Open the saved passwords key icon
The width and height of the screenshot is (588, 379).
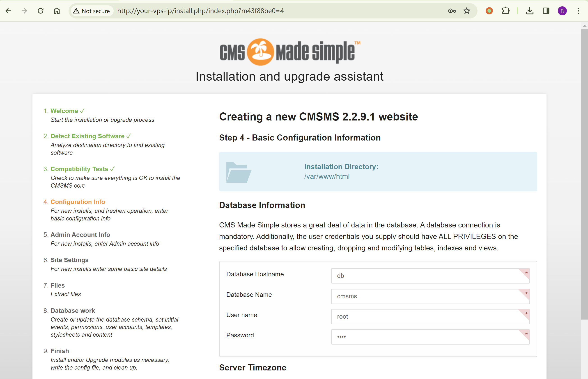point(452,11)
